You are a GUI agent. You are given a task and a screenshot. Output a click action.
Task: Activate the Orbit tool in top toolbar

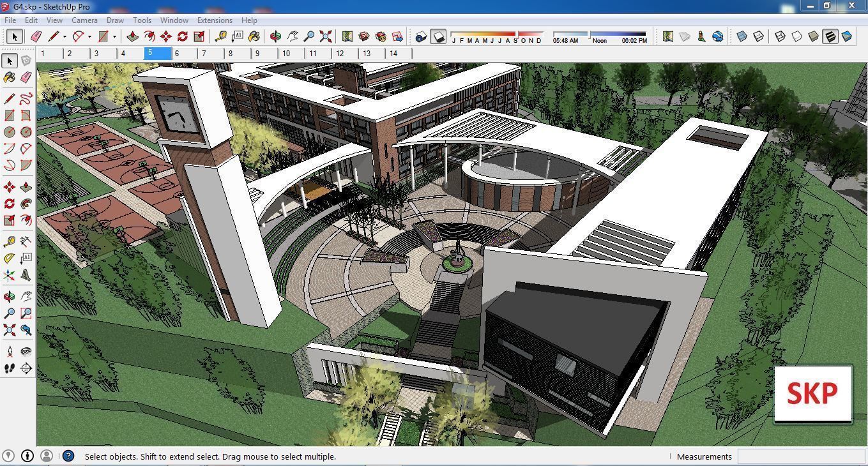[x=276, y=36]
